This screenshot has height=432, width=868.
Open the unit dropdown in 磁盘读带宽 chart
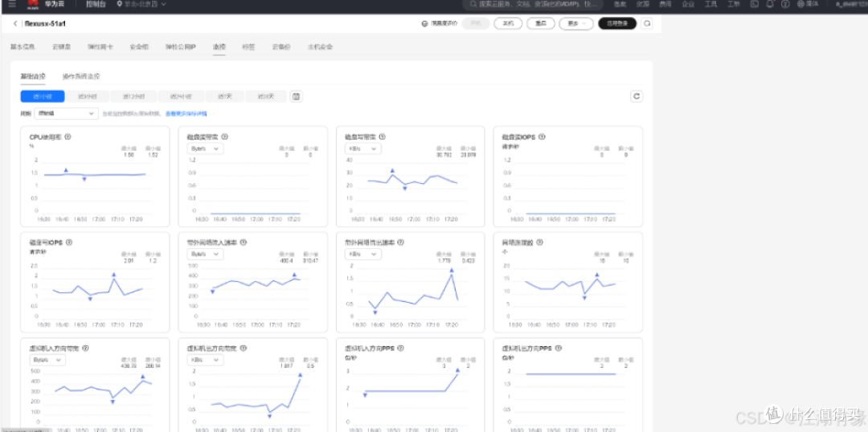(x=206, y=149)
